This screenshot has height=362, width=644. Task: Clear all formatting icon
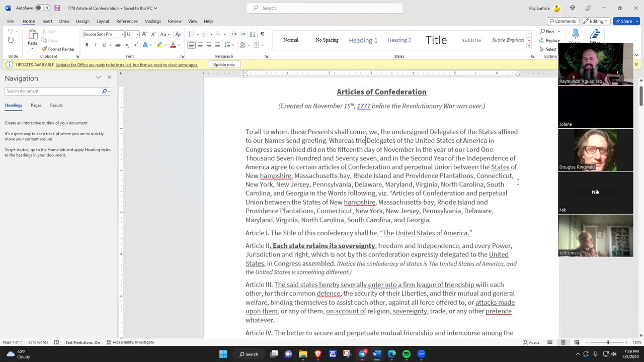pos(178,34)
